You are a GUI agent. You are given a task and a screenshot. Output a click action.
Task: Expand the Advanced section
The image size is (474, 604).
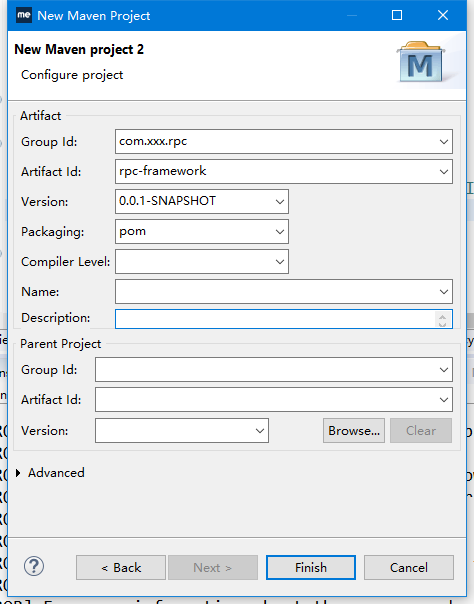[x=18, y=473]
